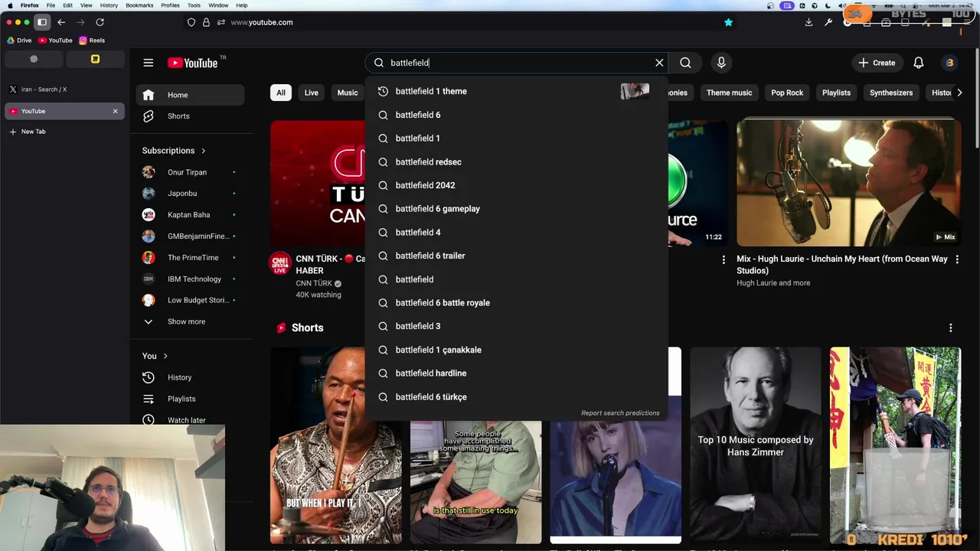Select suggestion "battlefield 2042"
Screen dimensions: 980x551
tap(517, 185)
